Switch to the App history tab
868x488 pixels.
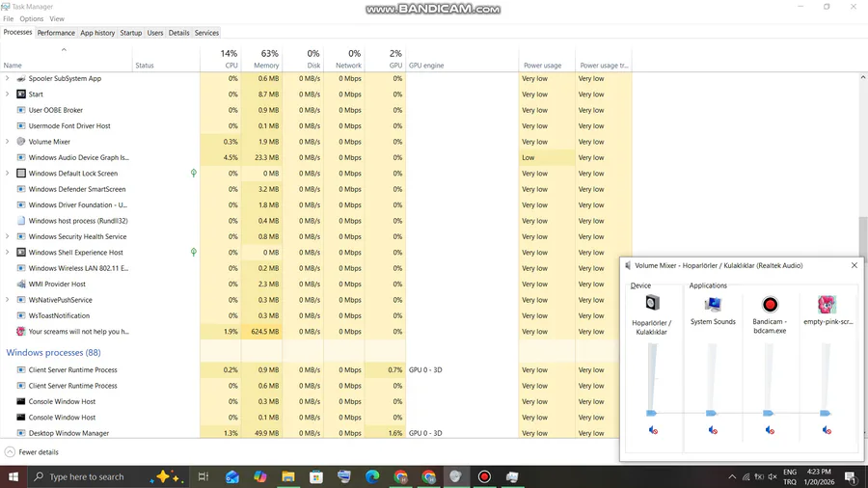pyautogui.click(x=97, y=33)
